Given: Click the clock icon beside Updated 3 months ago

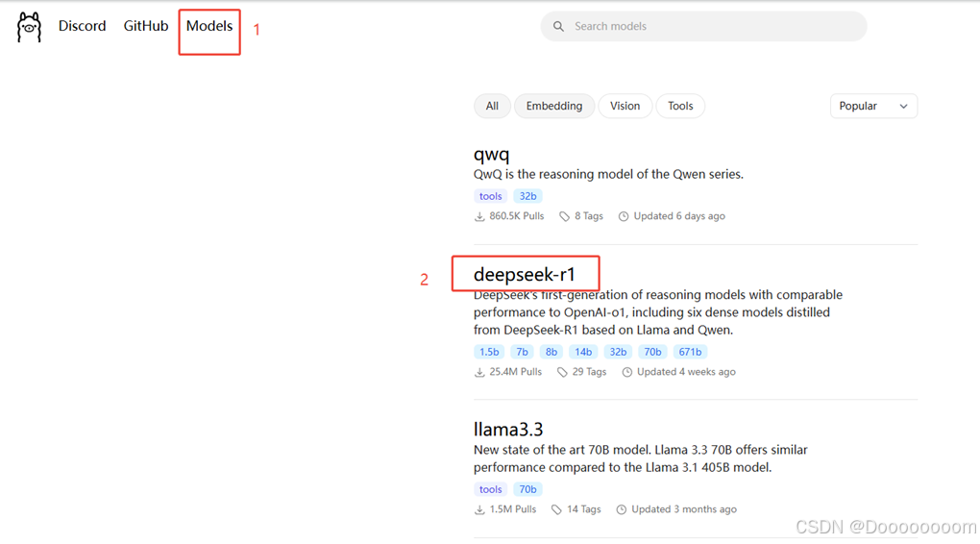Looking at the screenshot, I should click(x=622, y=509).
